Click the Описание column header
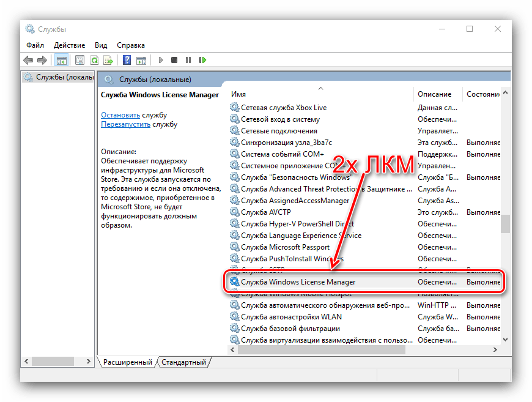 tap(434, 94)
